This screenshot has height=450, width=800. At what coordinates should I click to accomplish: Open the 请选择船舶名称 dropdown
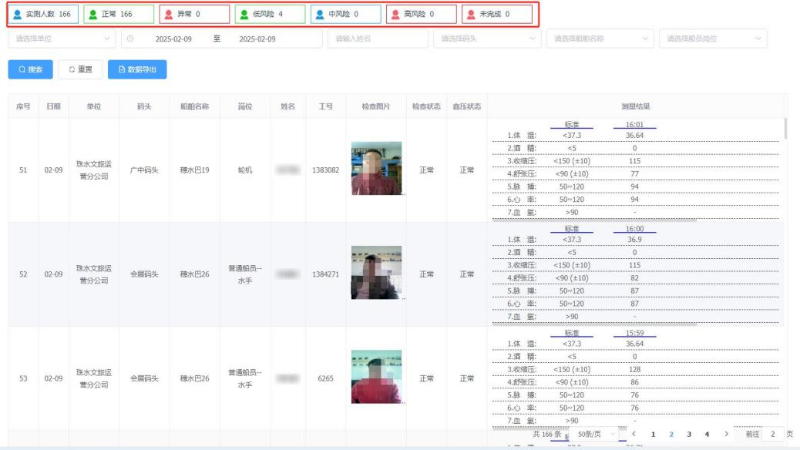pyautogui.click(x=598, y=39)
